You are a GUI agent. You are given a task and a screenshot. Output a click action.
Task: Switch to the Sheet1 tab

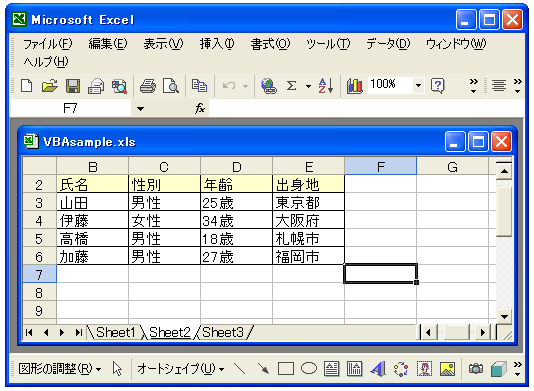pyautogui.click(x=115, y=332)
